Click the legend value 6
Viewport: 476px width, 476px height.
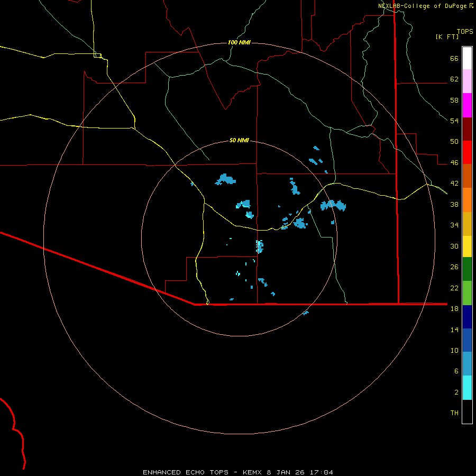coord(456,371)
